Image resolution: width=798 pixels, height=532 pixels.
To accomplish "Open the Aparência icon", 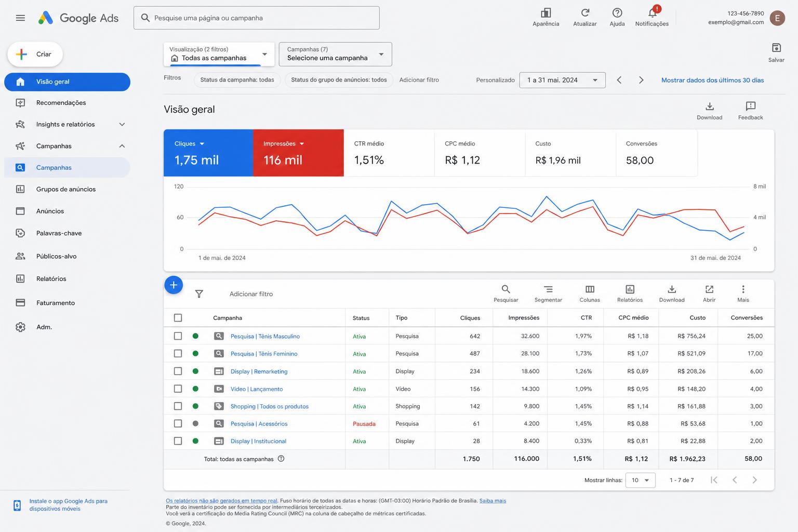I will 546,13.
